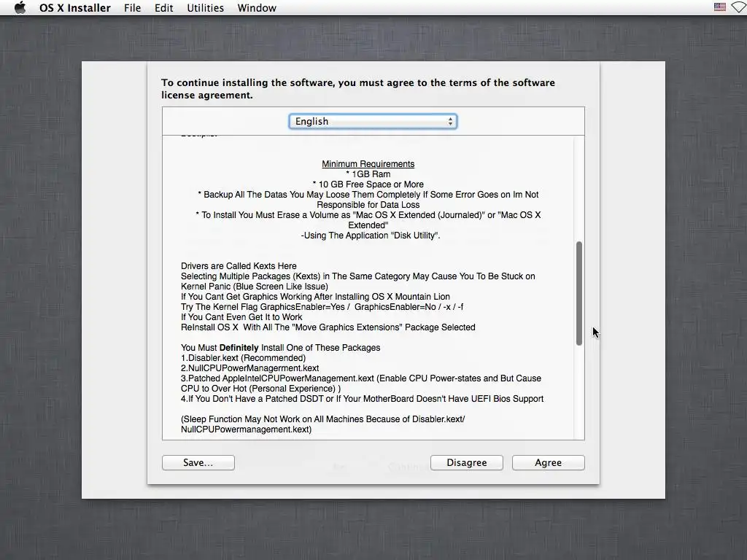Click the Save... button

(x=198, y=462)
